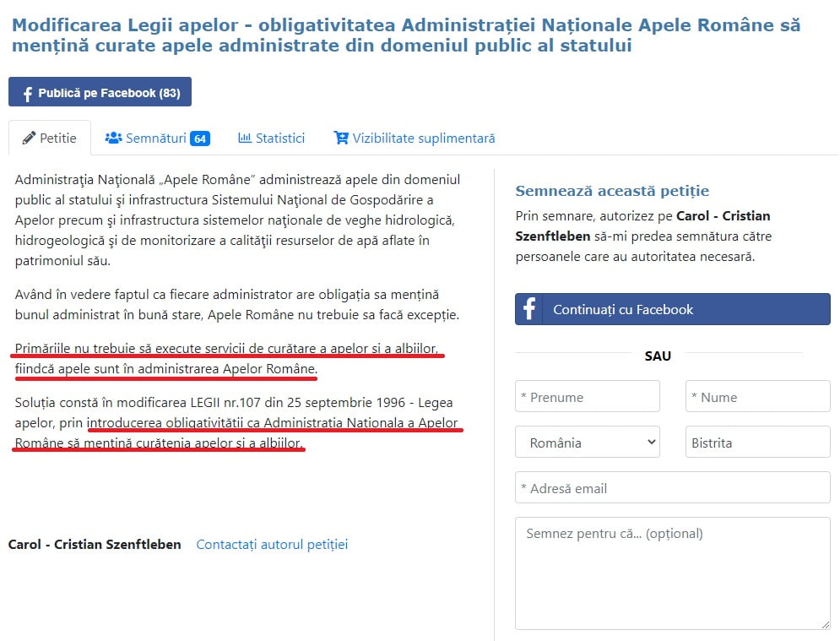Screen dimensions: 840x641
Task: Click the Facebook logo in the publish button
Action: (28, 94)
